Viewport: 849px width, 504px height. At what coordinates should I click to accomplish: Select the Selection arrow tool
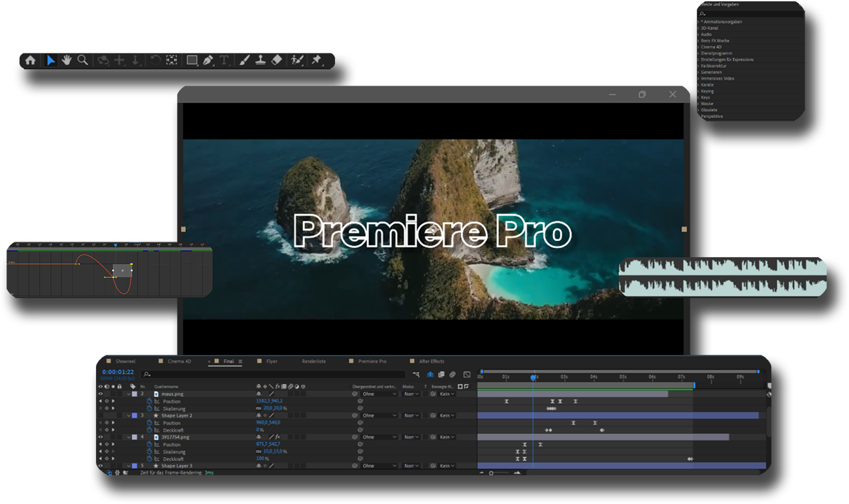[51, 60]
